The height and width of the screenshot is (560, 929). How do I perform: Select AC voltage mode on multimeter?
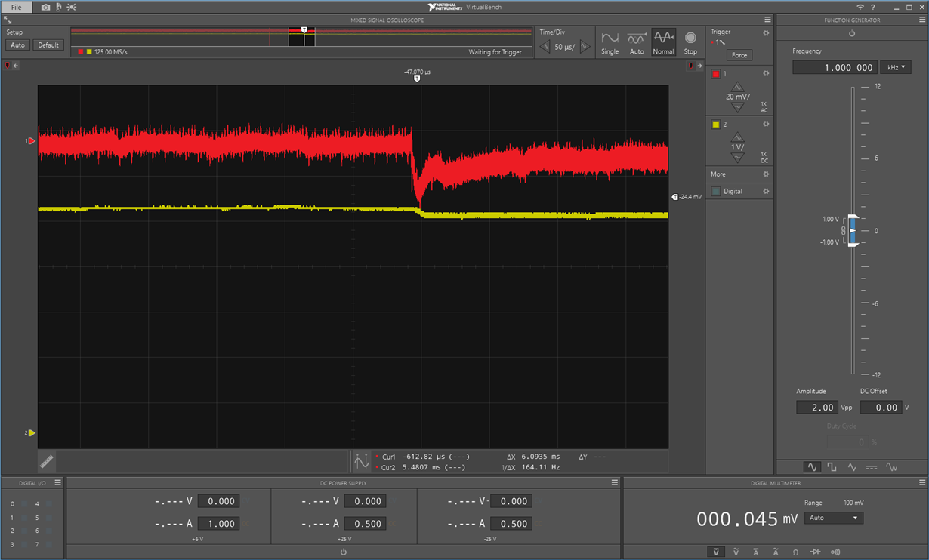click(x=736, y=552)
